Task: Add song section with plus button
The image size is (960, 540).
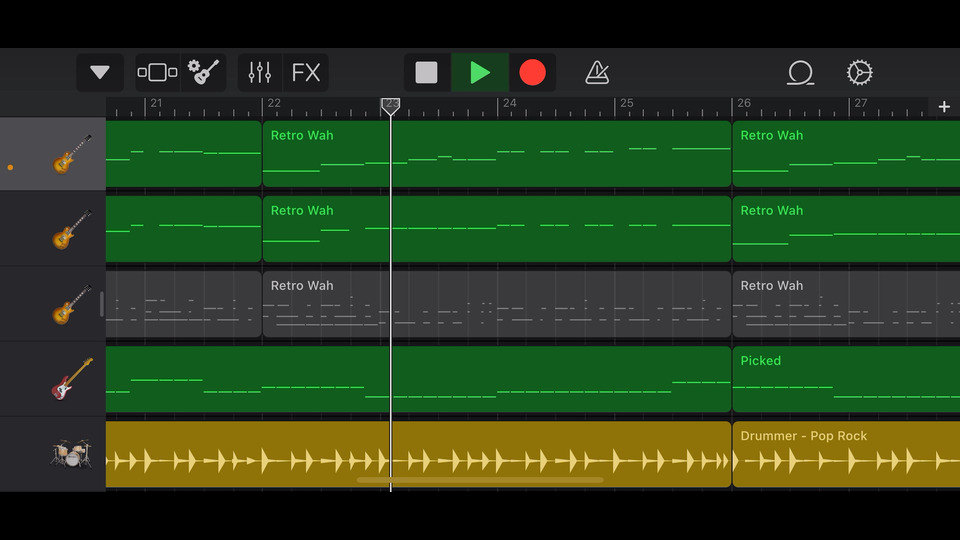Action: point(944,107)
